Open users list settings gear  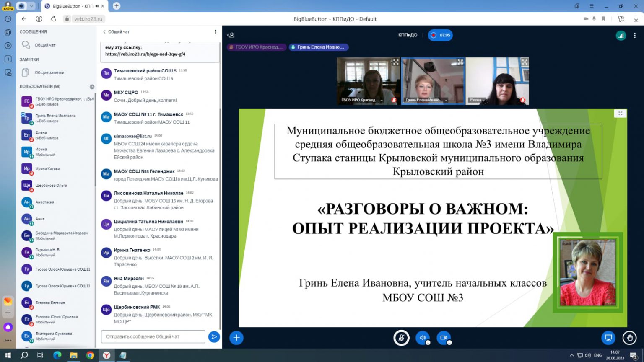(x=92, y=87)
